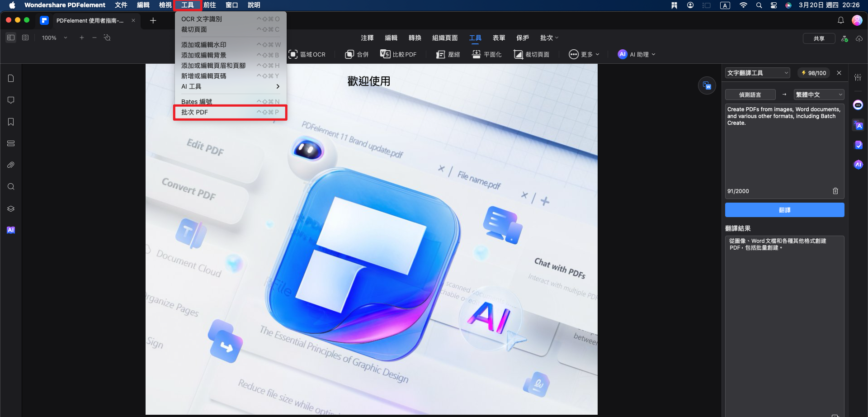Clear source text with trash icon
This screenshot has height=417, width=868.
[x=835, y=191]
